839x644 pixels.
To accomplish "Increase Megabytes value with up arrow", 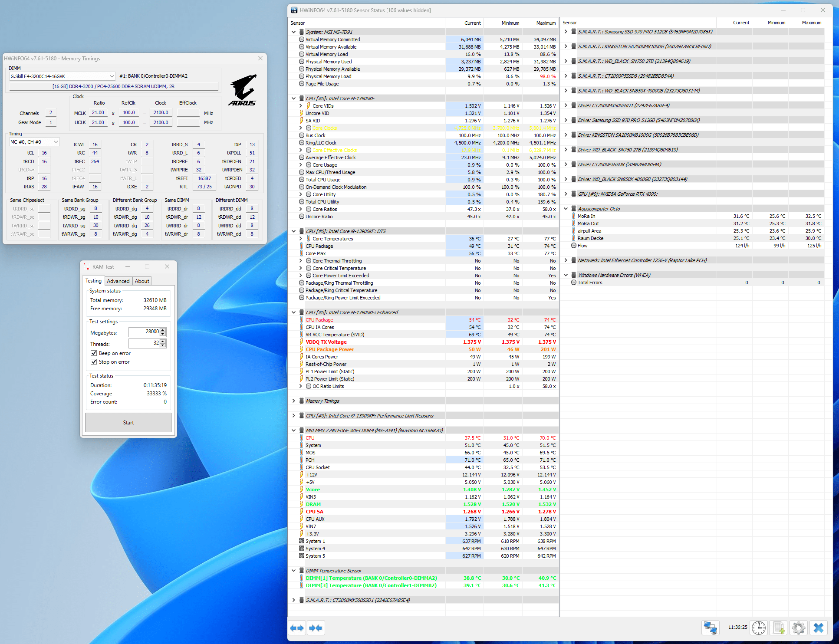I will point(163,330).
